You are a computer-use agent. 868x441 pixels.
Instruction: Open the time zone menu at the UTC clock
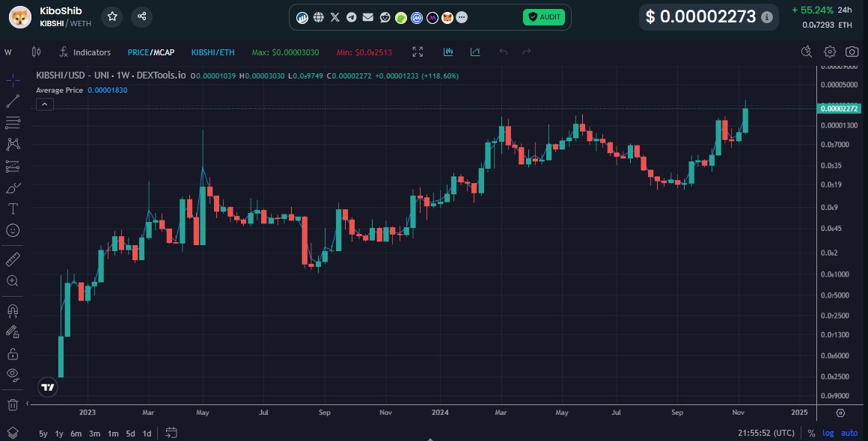766,434
